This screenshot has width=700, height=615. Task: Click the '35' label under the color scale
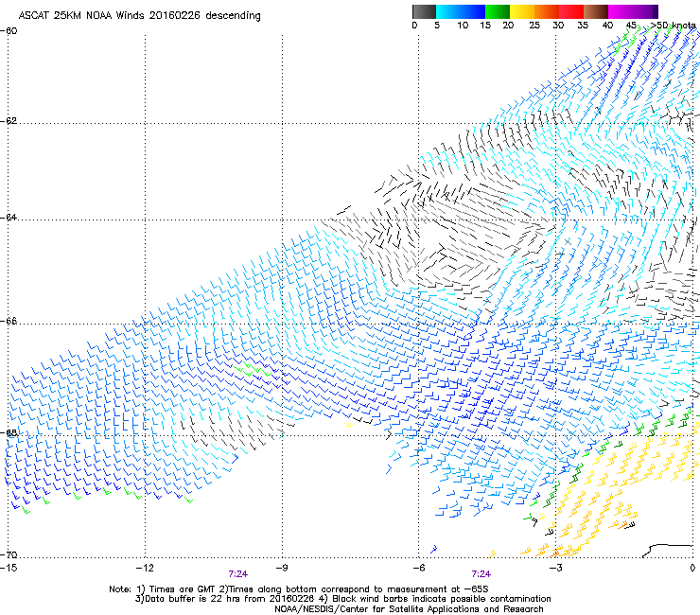(583, 26)
